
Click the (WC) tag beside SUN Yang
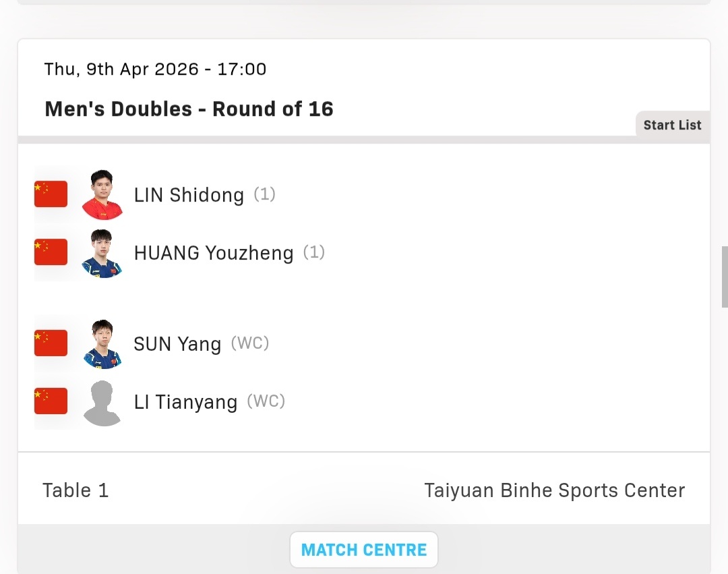pos(250,343)
